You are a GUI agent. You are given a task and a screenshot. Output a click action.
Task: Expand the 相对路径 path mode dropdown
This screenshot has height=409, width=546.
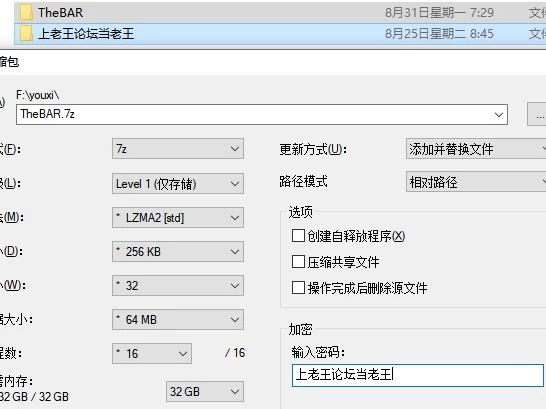point(476,182)
